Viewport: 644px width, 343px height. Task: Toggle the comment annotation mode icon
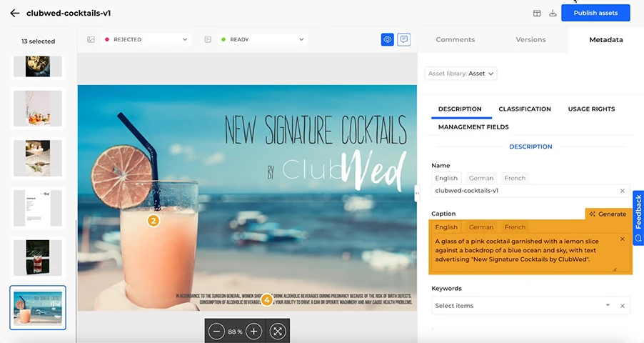point(403,39)
